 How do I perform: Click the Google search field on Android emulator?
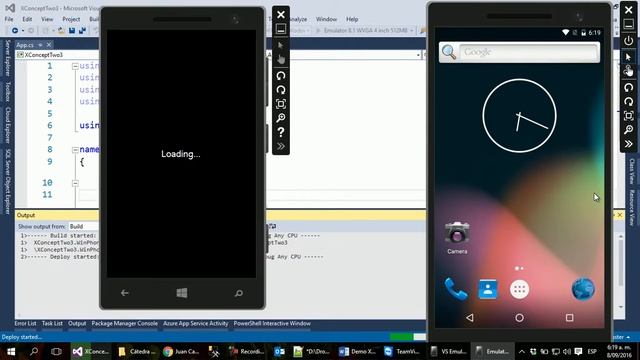tap(529, 52)
